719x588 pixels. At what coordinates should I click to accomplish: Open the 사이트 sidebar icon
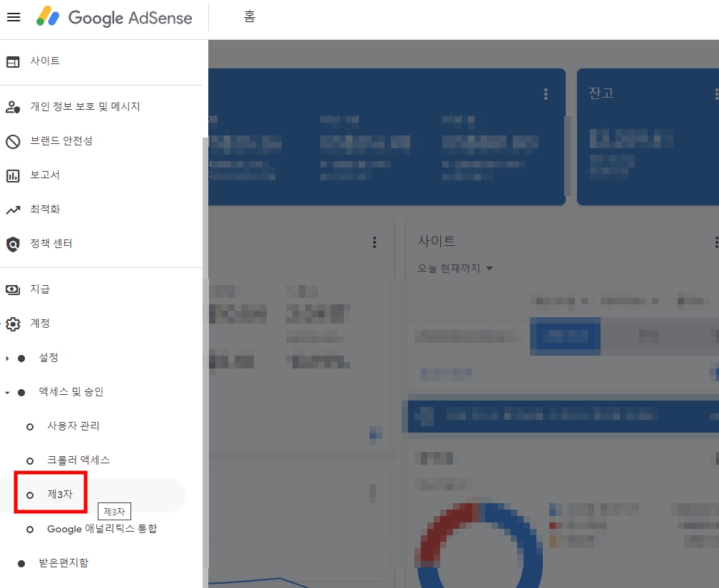pos(13,61)
